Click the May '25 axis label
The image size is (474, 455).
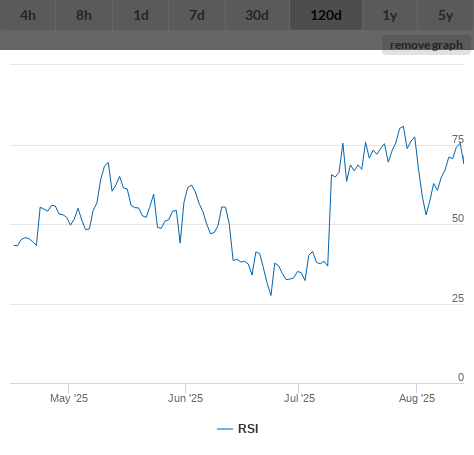[69, 398]
